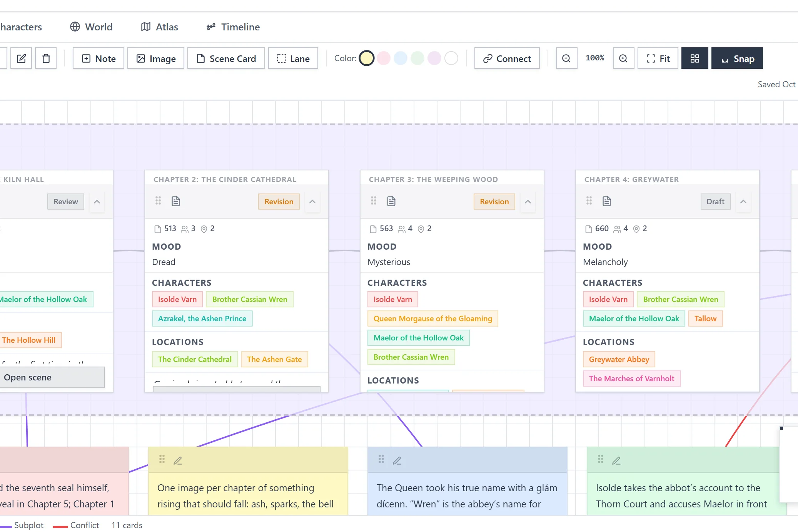Edit the yellow note with pencil icon
This screenshot has height=532, width=798.
point(178,460)
